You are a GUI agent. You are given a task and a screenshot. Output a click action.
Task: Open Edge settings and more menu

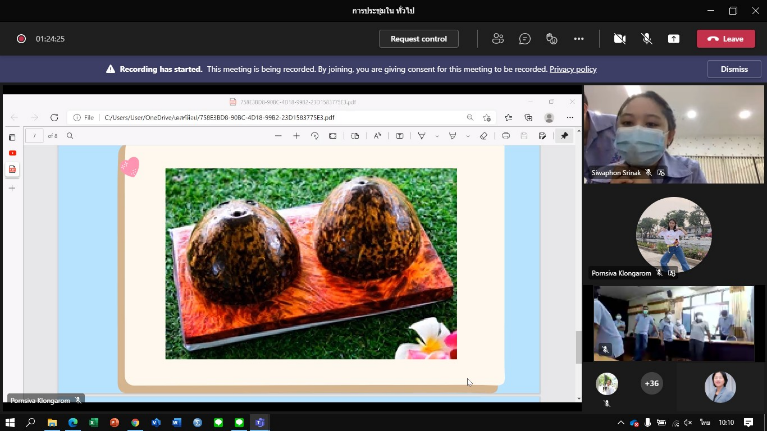(570, 117)
